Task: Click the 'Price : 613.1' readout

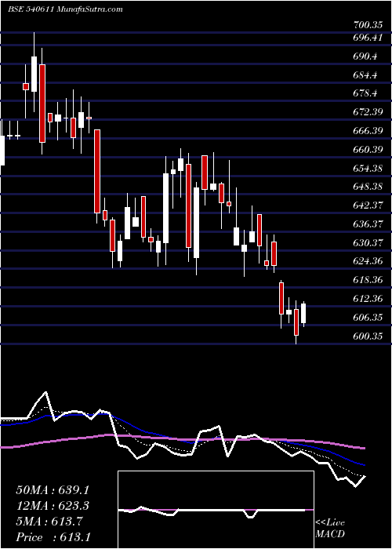Action: [x=53, y=537]
